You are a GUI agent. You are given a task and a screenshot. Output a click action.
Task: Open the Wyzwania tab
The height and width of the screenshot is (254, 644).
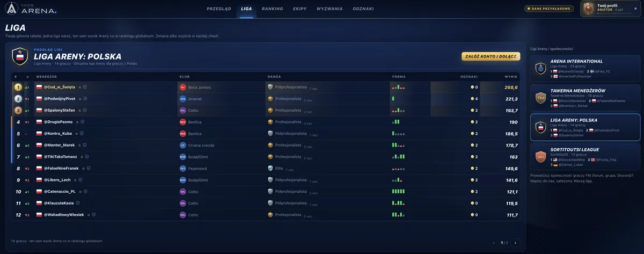click(x=330, y=9)
